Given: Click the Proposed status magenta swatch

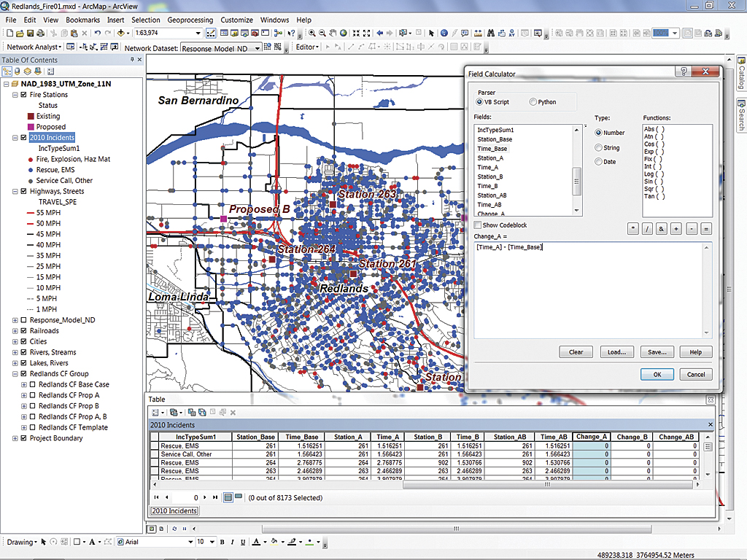Looking at the screenshot, I should (x=31, y=127).
